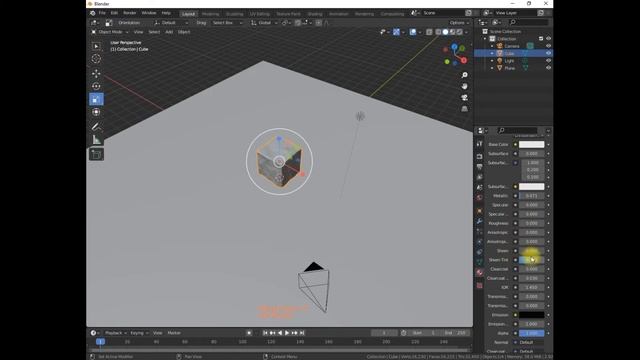Click the Camera object icon in outliner
Viewport: 640px width, 360px height.
(500, 46)
